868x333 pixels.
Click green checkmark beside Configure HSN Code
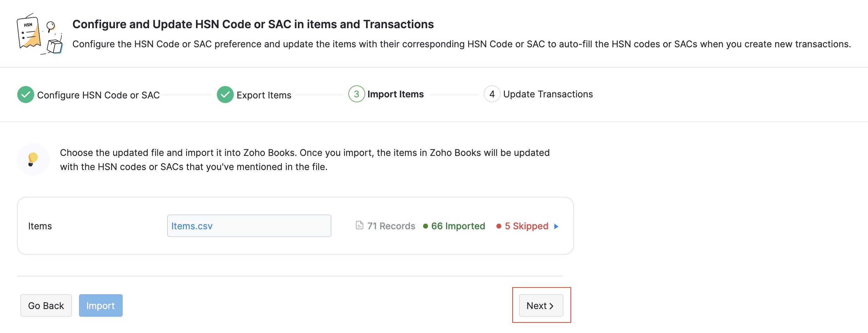coord(25,95)
